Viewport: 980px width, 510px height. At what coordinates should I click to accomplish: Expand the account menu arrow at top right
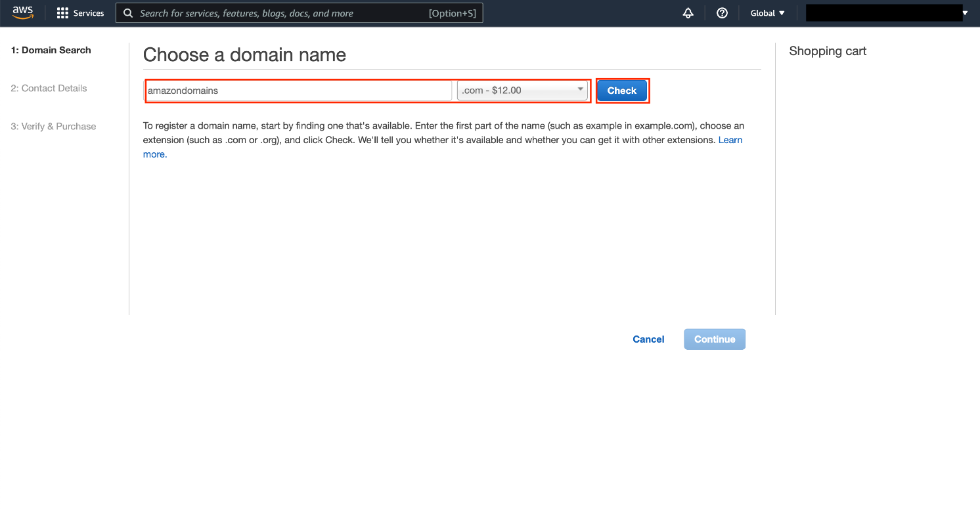point(965,13)
